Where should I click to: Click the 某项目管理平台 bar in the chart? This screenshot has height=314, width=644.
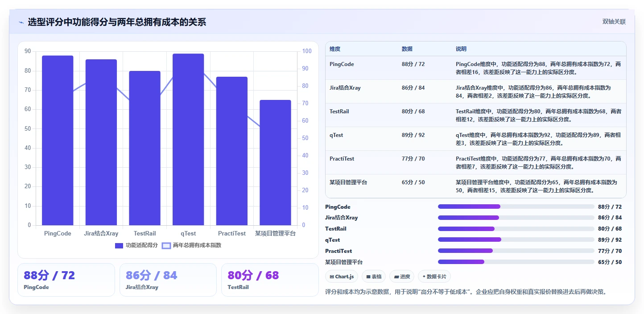tap(275, 163)
